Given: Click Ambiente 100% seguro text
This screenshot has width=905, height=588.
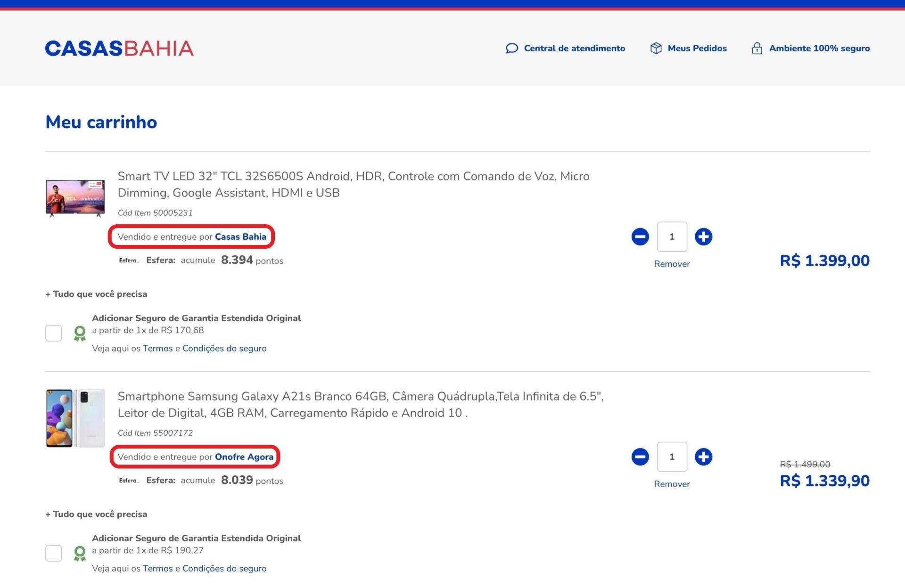Looking at the screenshot, I should tap(819, 49).
